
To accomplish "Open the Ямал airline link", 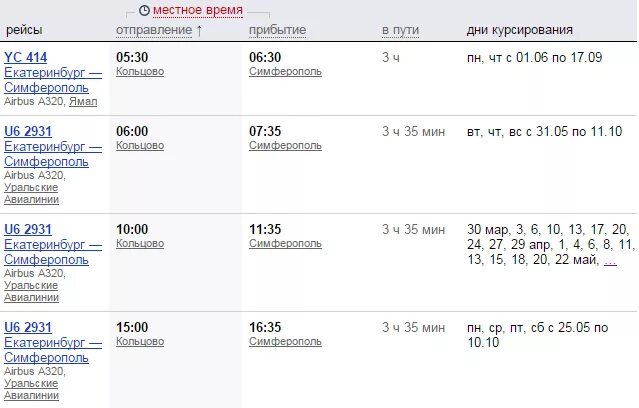I will (83, 101).
